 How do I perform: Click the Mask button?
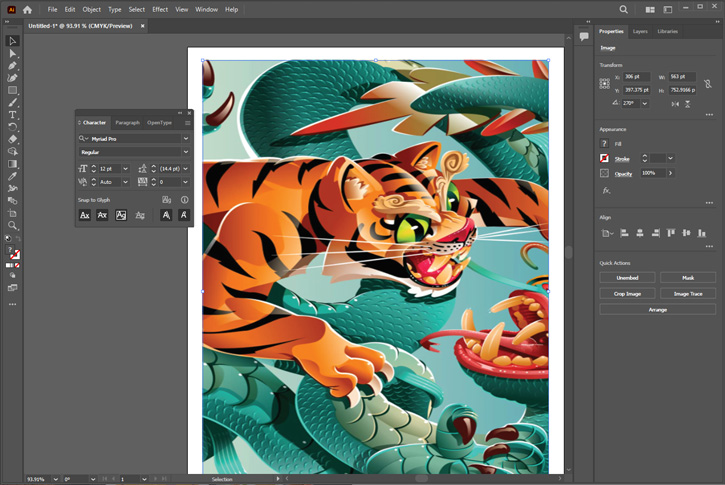pyautogui.click(x=688, y=278)
